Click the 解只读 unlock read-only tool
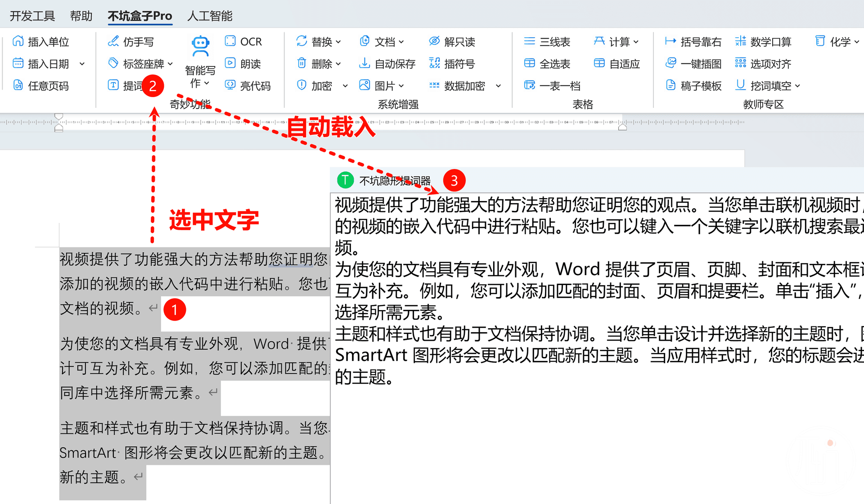The height and width of the screenshot is (504, 864). (x=452, y=41)
